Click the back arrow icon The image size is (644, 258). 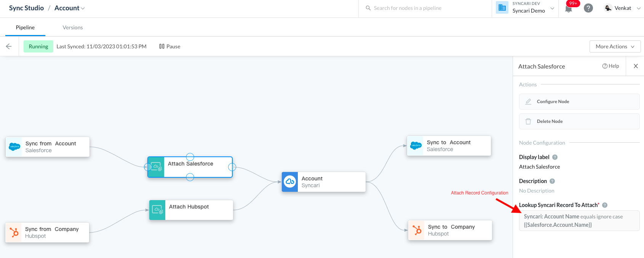9,46
